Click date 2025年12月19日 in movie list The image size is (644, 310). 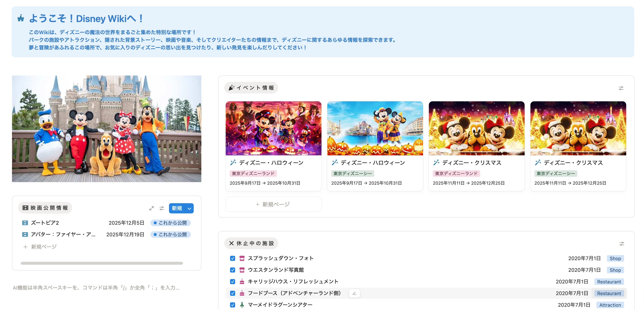[125, 235]
